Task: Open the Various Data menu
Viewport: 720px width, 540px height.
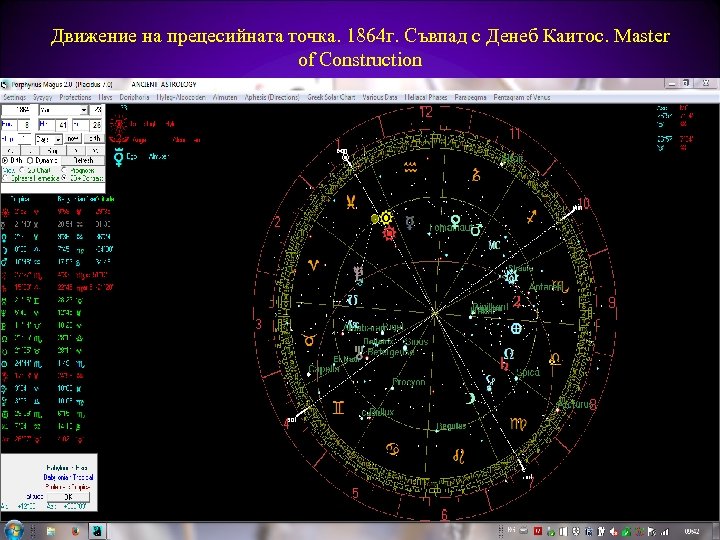Action: pyautogui.click(x=380, y=97)
